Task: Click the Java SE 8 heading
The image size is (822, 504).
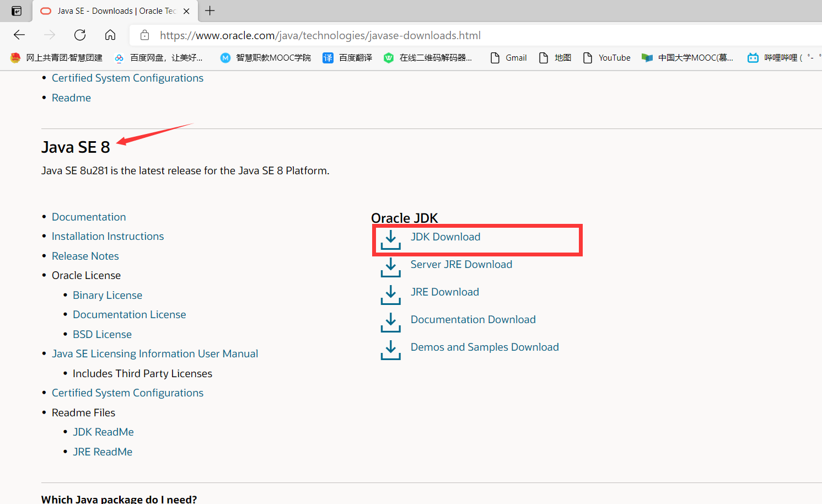Action: pyautogui.click(x=76, y=147)
